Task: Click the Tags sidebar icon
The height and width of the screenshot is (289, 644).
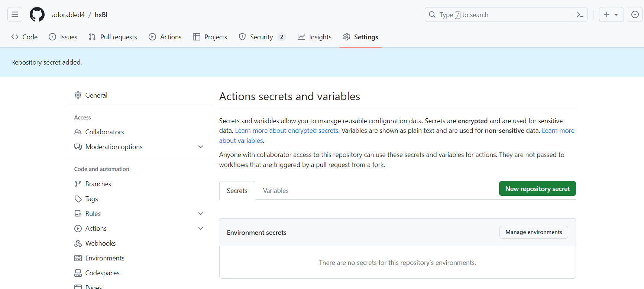Action: [x=78, y=199]
